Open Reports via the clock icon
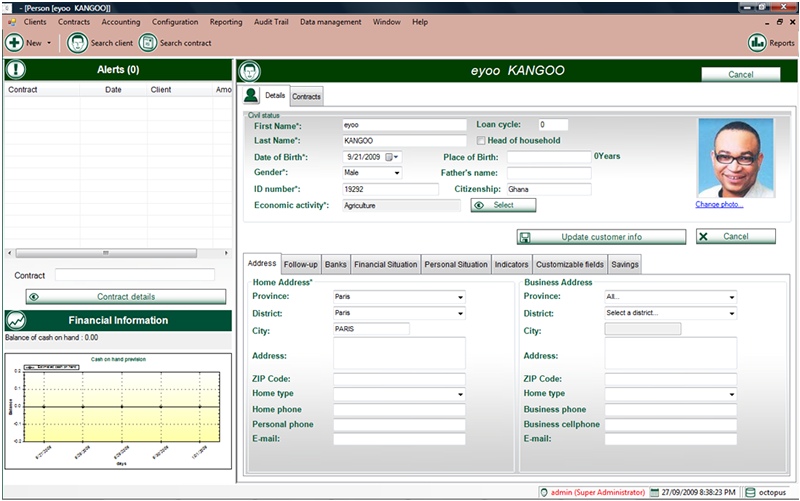 point(757,43)
